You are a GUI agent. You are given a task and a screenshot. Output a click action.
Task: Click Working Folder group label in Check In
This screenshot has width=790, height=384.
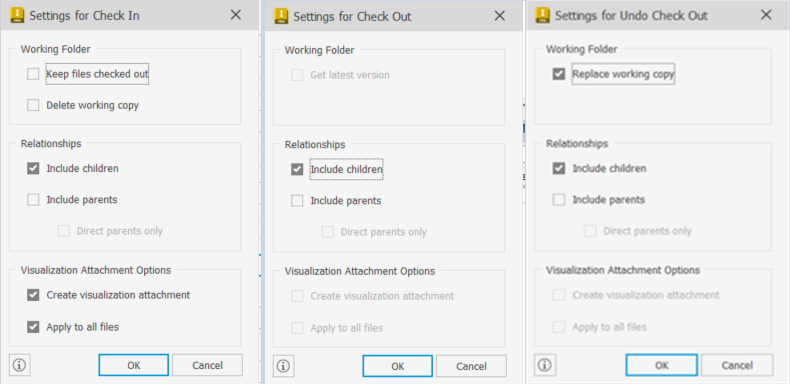click(55, 49)
